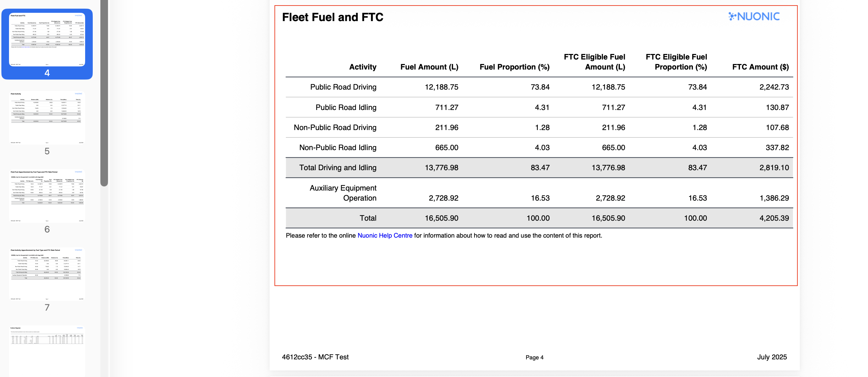
Task: Click the 4612cc35 - MCF Test footer text
Action: (315, 357)
